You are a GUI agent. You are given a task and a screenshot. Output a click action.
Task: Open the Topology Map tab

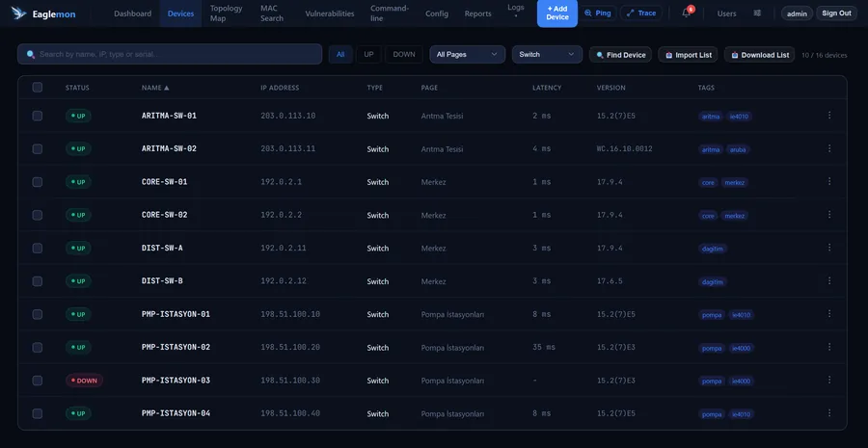point(227,13)
